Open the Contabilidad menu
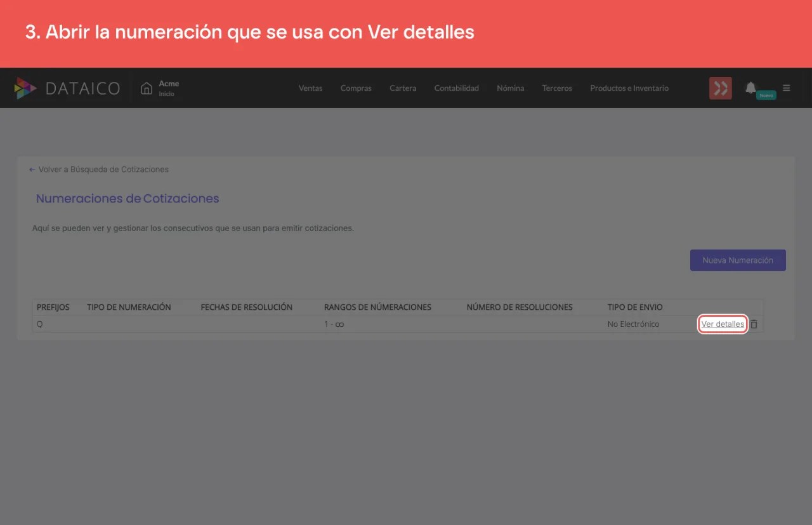 click(457, 88)
